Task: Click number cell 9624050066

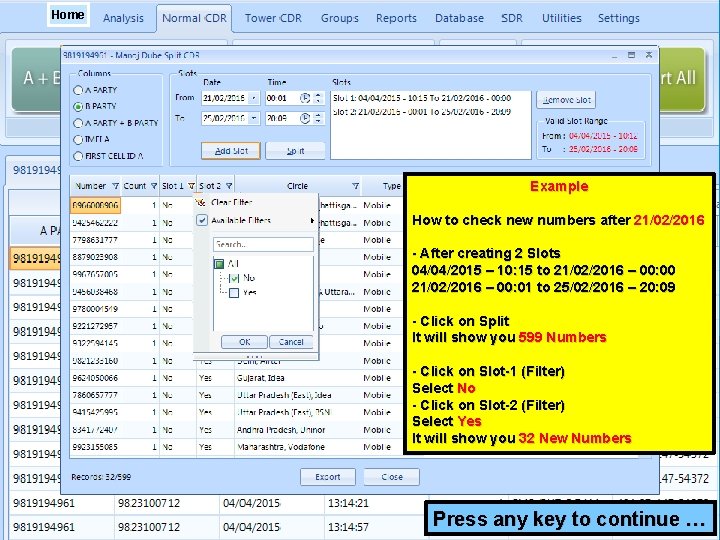Action: (x=95, y=378)
